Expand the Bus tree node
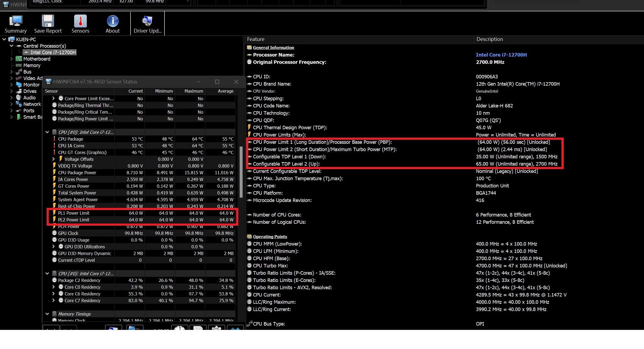The height and width of the screenshot is (349, 644). point(11,72)
